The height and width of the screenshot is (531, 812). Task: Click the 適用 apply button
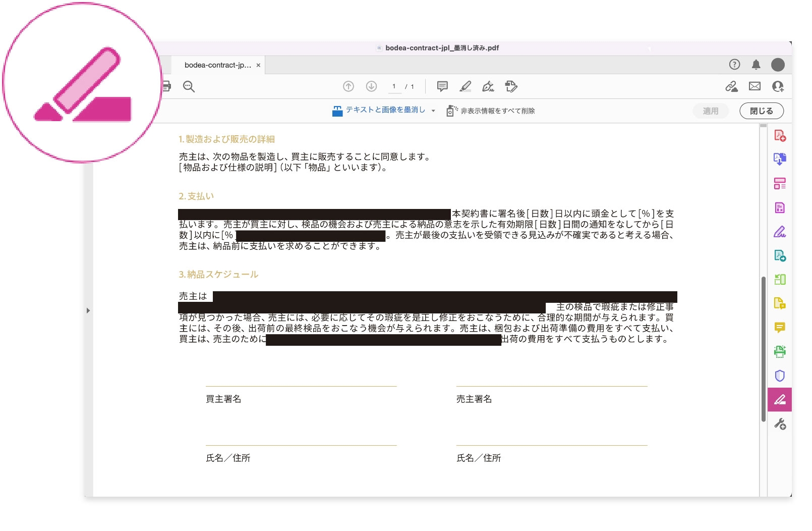coord(711,111)
